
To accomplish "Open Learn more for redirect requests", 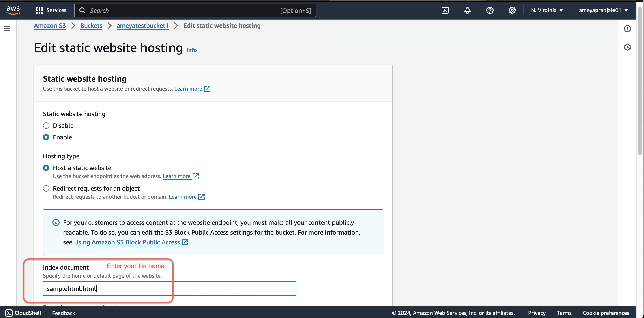I will click(x=187, y=197).
